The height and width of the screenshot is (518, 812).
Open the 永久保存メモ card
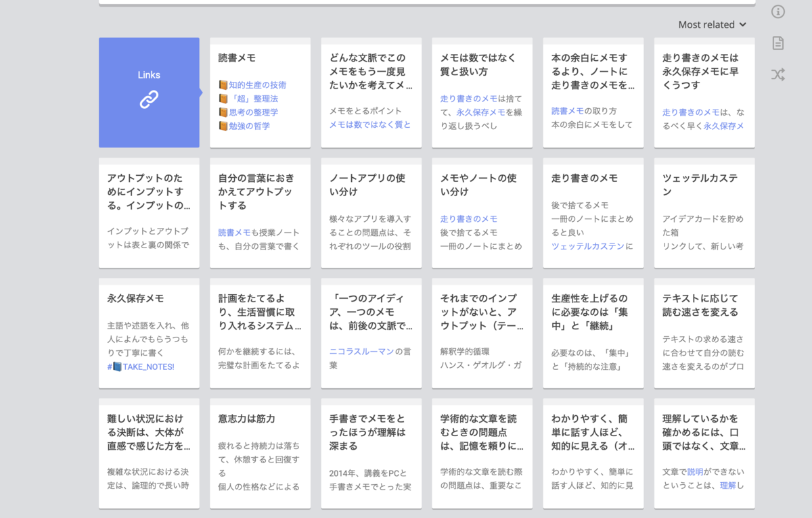click(x=149, y=333)
